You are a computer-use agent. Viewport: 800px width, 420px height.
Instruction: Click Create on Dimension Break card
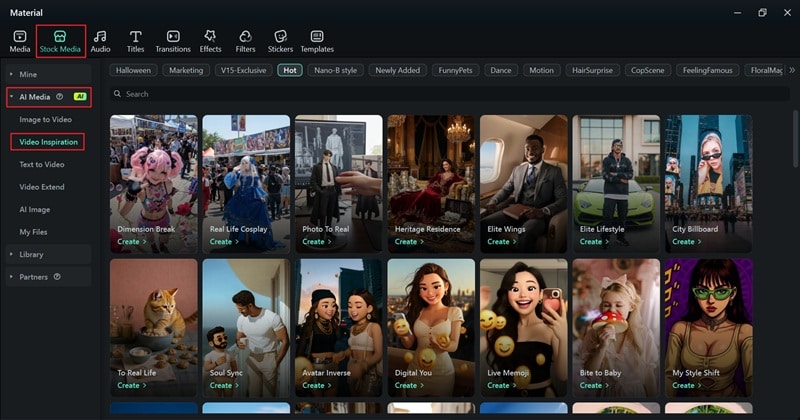(x=132, y=242)
